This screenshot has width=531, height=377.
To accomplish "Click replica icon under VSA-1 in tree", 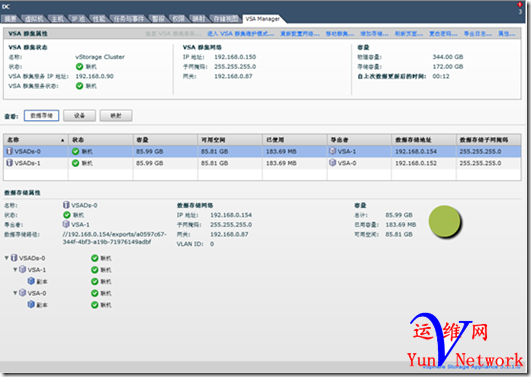I will [31, 281].
